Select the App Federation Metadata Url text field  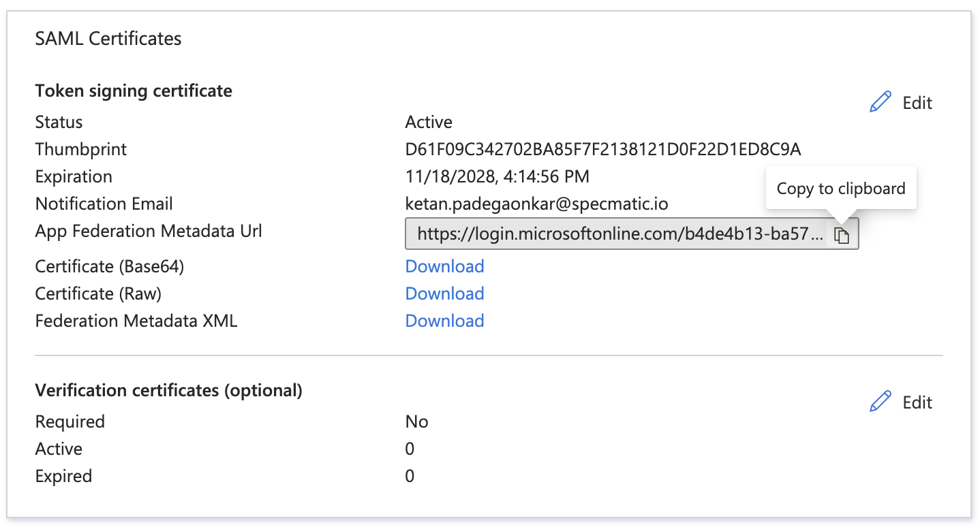pyautogui.click(x=613, y=234)
